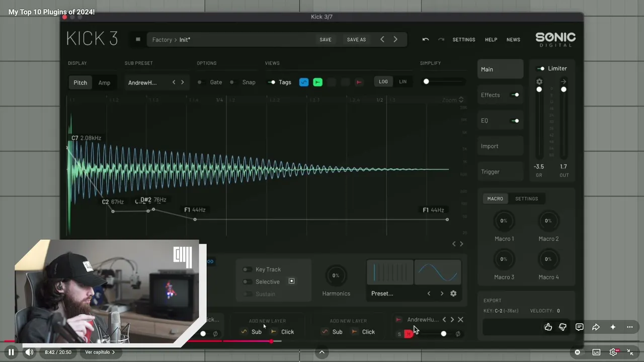Open the Trigger section in the sidebar
This screenshot has width=644, height=362.
tap(500, 172)
